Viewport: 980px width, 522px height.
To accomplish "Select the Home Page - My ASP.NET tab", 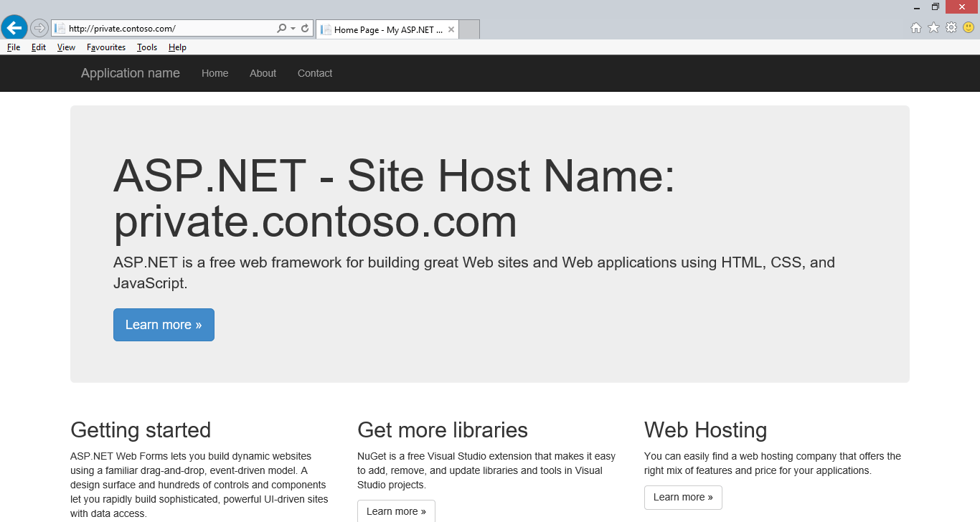I will click(x=387, y=29).
